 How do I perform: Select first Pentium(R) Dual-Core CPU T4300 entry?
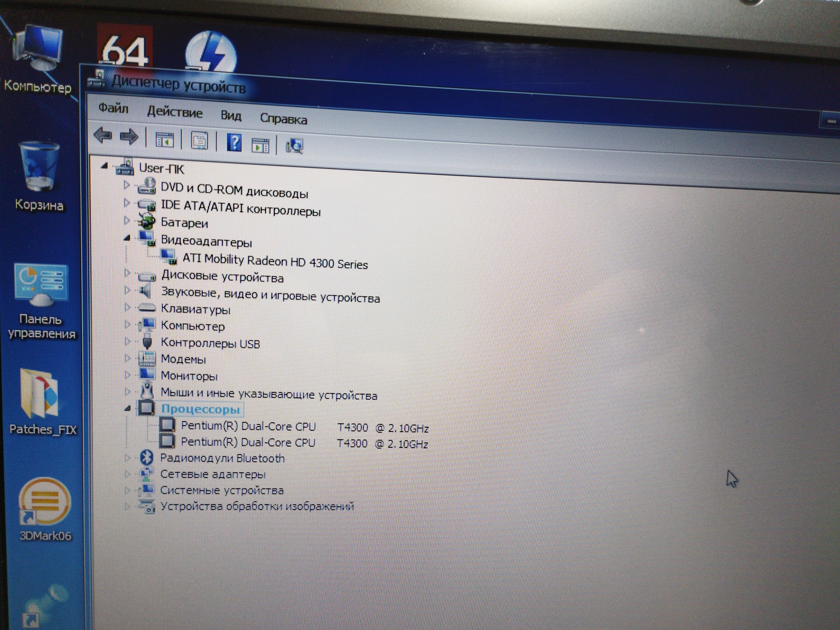point(304,427)
